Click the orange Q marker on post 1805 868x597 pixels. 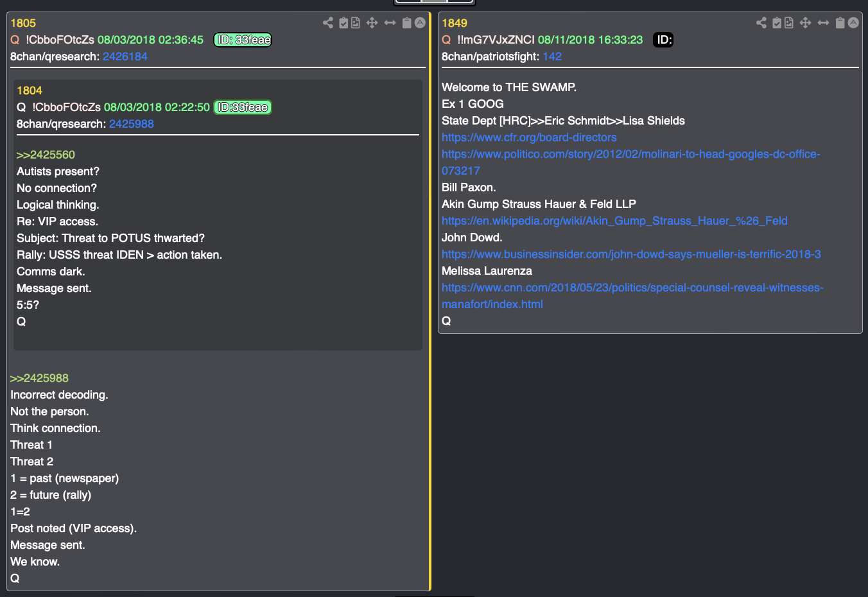pos(15,40)
